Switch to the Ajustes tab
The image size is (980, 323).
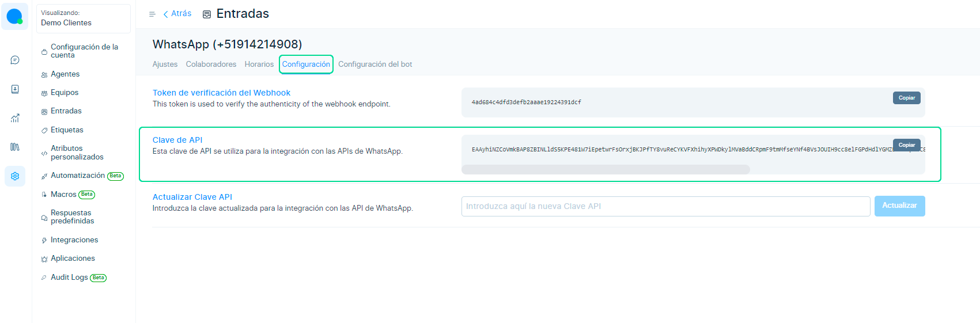click(x=165, y=64)
